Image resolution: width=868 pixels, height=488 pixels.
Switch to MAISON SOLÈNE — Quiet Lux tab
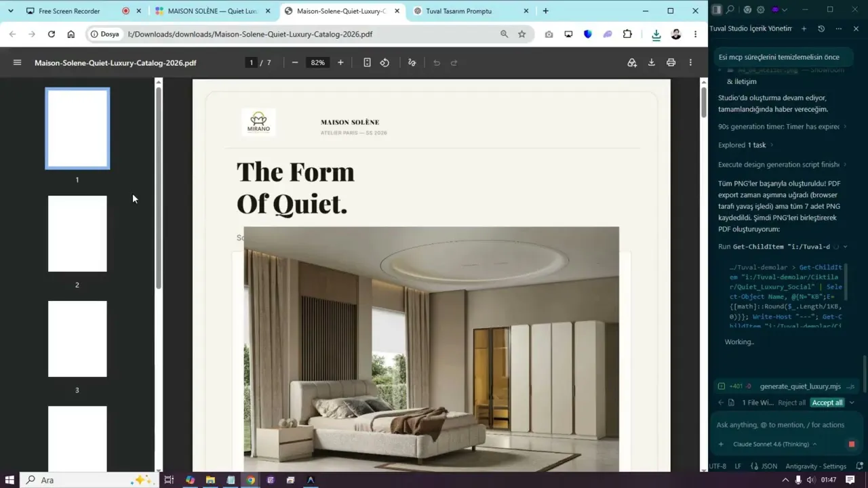click(212, 11)
